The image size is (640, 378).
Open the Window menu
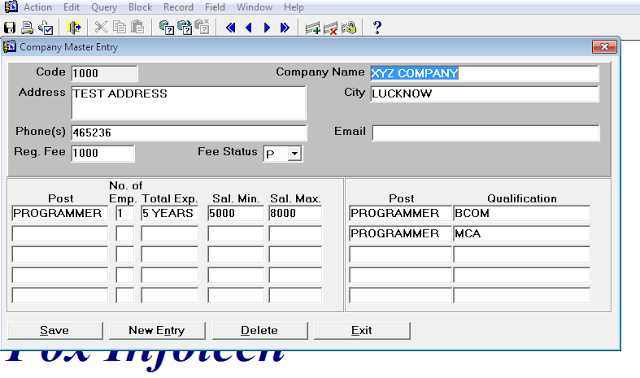pos(254,7)
